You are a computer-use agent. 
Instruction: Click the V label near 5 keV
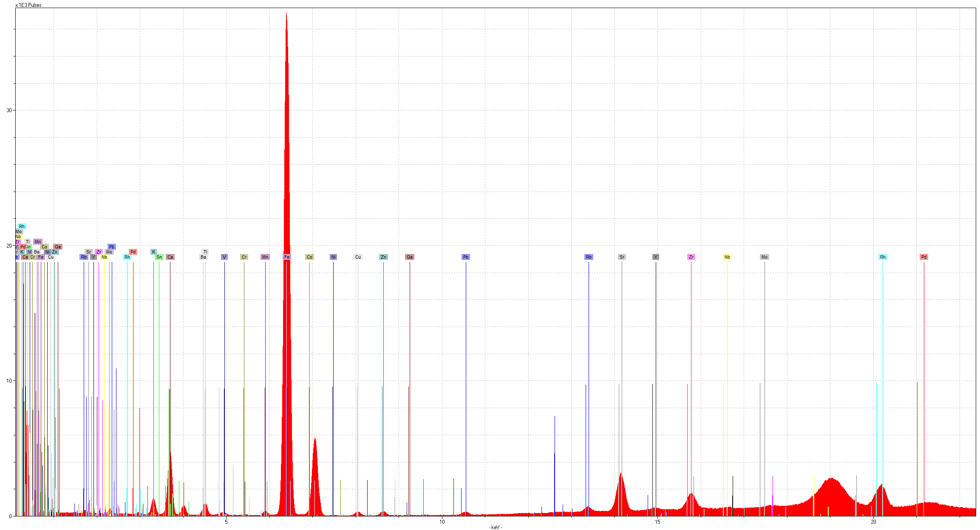(x=224, y=257)
